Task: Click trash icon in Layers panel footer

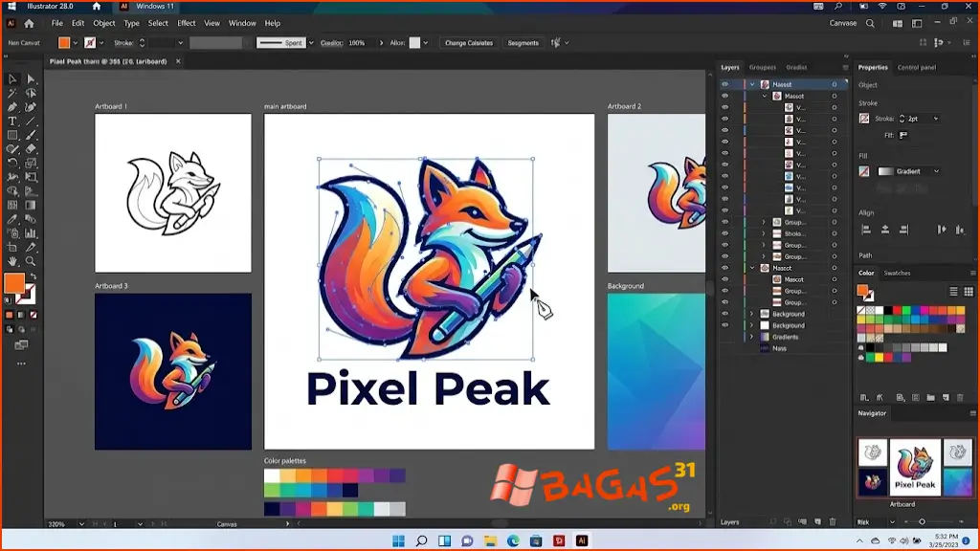Action: [833, 521]
